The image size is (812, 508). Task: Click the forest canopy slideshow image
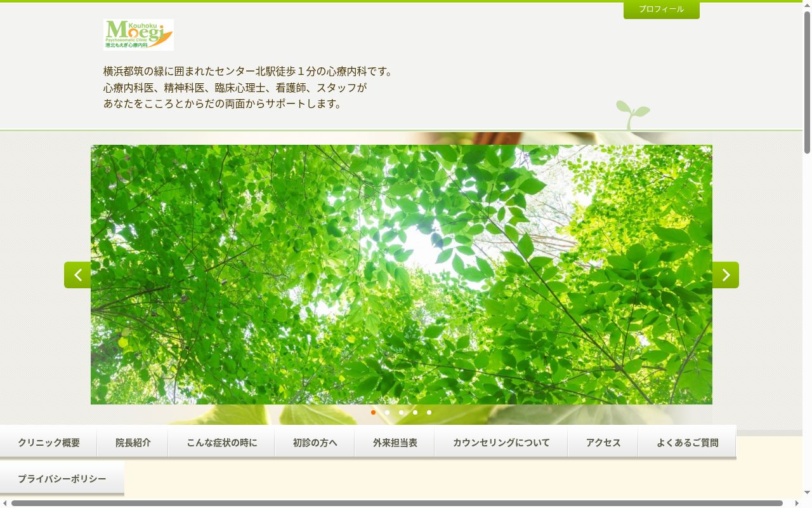(402, 274)
